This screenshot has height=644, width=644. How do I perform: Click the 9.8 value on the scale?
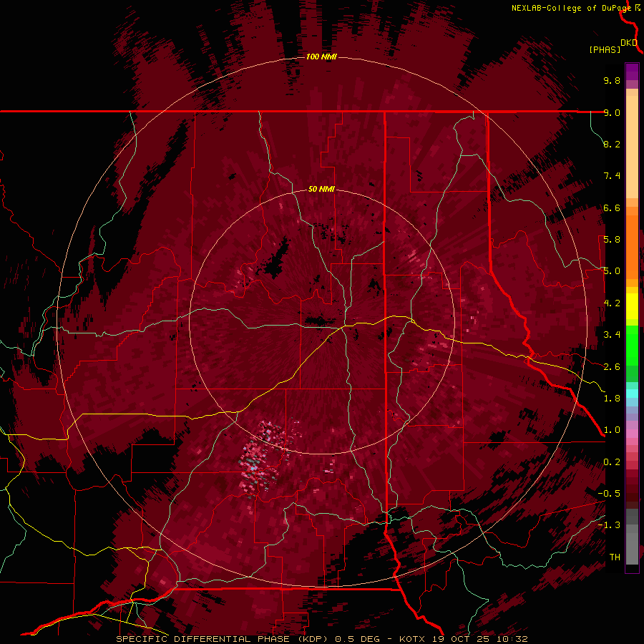click(x=612, y=80)
